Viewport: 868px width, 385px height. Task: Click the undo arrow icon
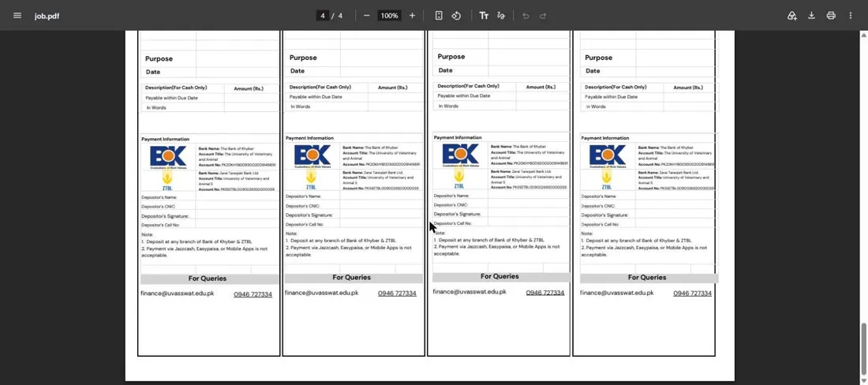pyautogui.click(x=526, y=16)
